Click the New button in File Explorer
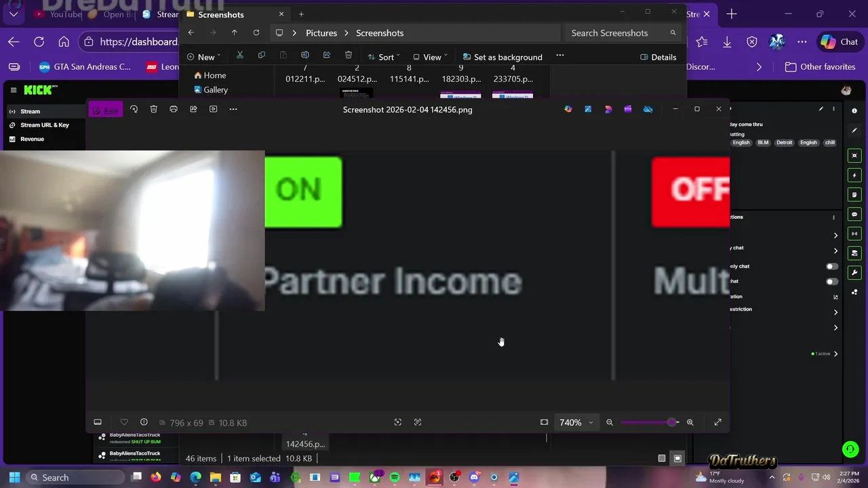This screenshot has width=868, height=488. pyautogui.click(x=204, y=57)
